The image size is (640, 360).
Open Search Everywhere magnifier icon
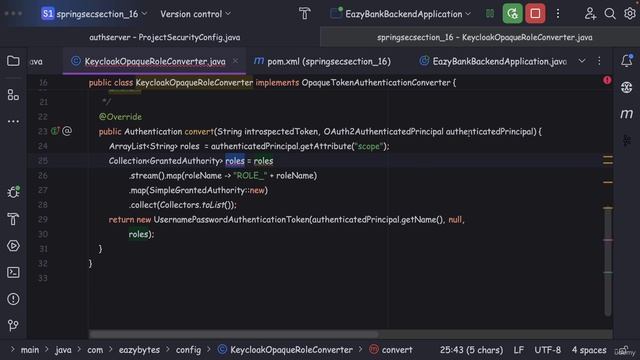[610, 14]
